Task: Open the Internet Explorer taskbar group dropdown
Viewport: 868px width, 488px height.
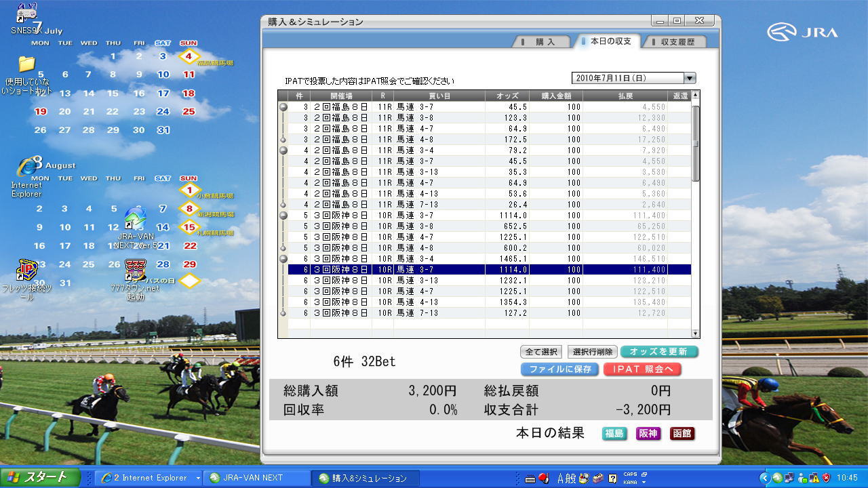Action: [198, 478]
